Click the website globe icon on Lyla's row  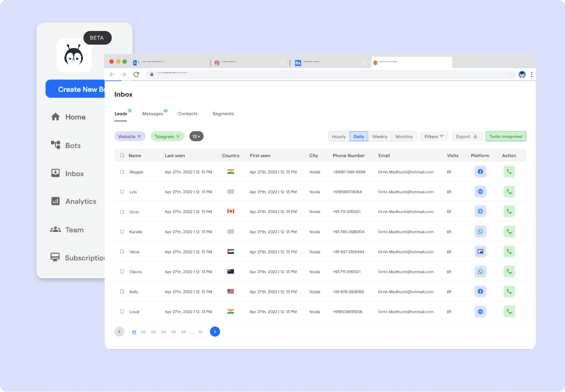480,192
